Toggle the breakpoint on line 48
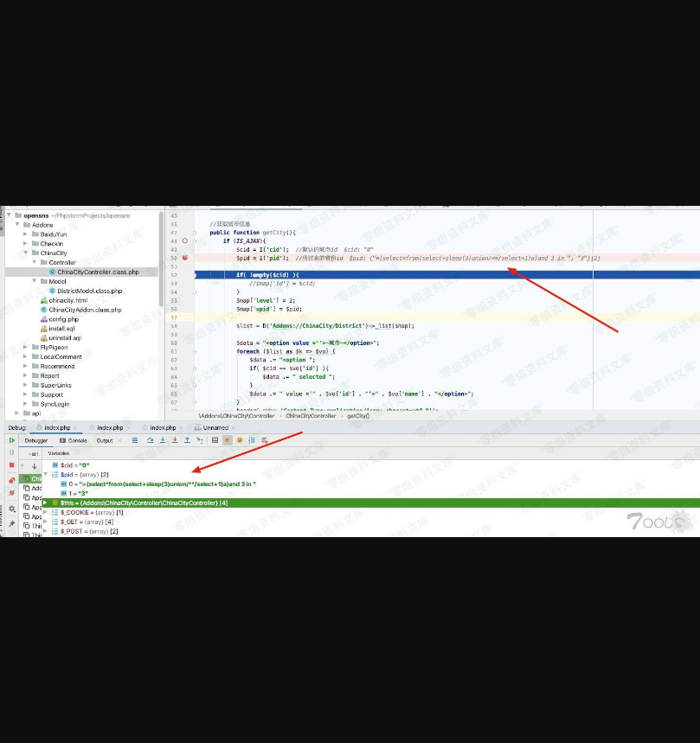This screenshot has height=743, width=700. coord(185,241)
